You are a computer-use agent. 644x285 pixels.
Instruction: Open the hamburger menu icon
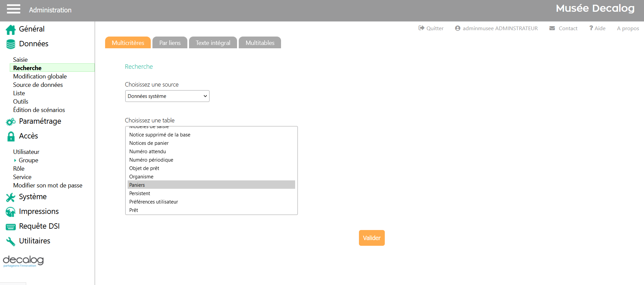click(x=13, y=9)
